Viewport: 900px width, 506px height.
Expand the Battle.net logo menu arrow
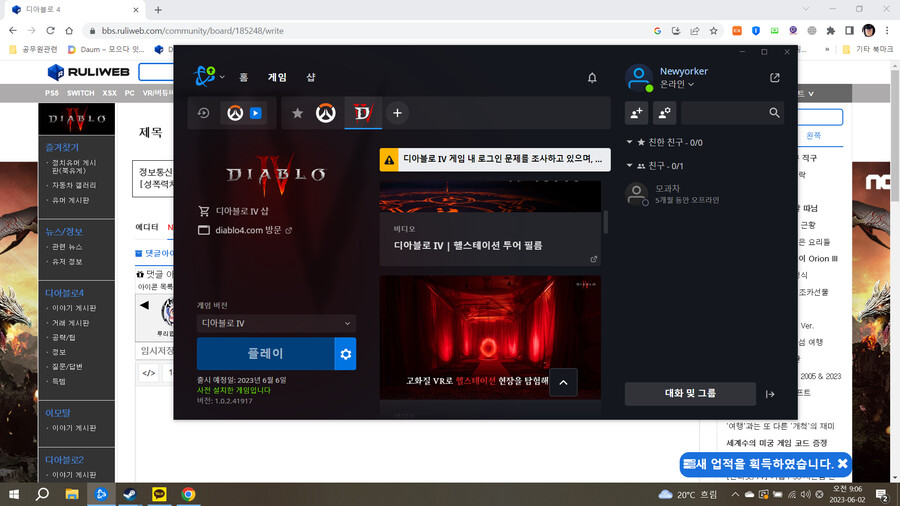(x=222, y=77)
